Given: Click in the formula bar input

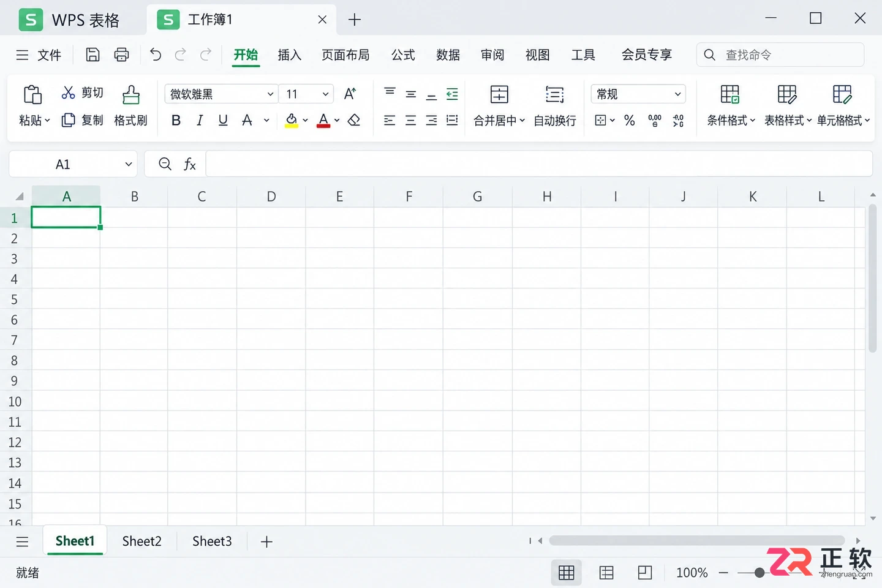Looking at the screenshot, I should 539,164.
